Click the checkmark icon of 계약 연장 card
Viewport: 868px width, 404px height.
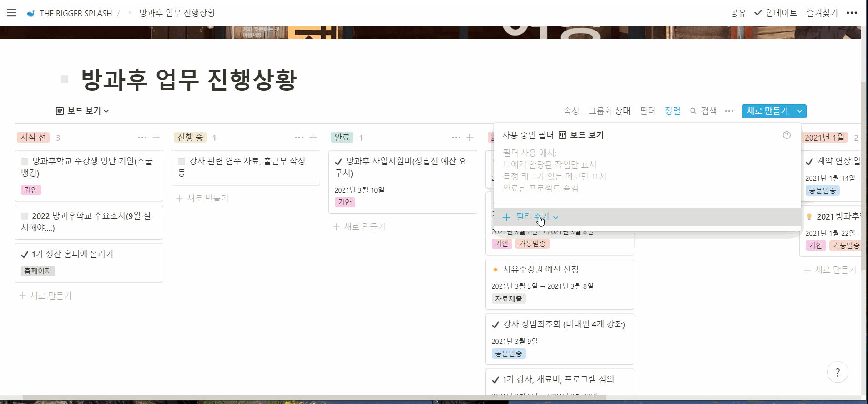(x=809, y=161)
